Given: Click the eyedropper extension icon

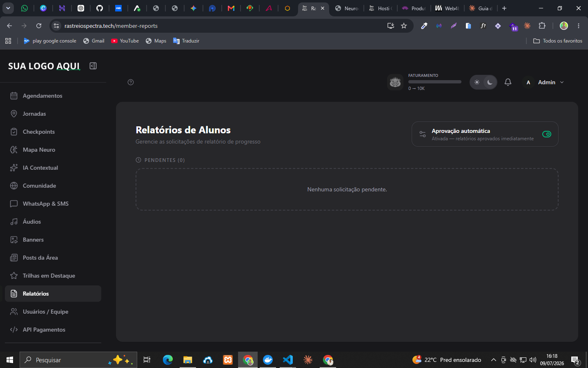Looking at the screenshot, I should [424, 26].
